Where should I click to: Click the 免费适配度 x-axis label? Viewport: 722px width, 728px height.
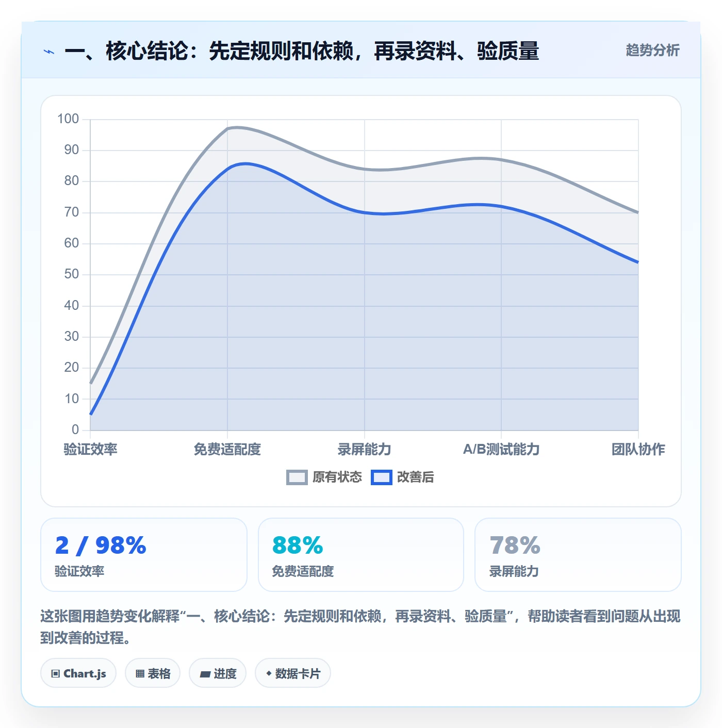point(227,449)
